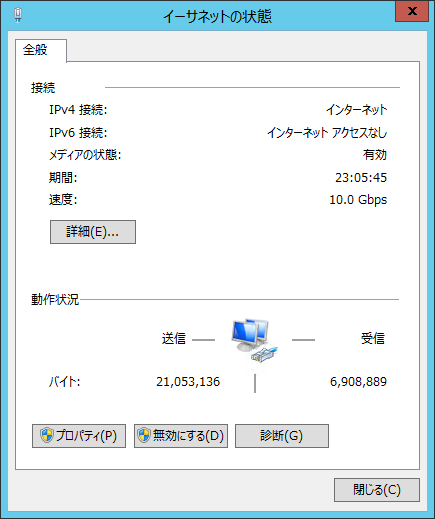Run diagnostics with 診断(G) button
The height and width of the screenshot is (519, 435).
282,436
